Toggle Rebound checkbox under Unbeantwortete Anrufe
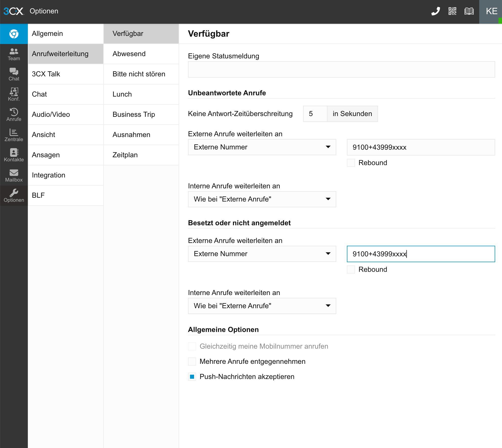The width and height of the screenshot is (502, 448). point(351,163)
